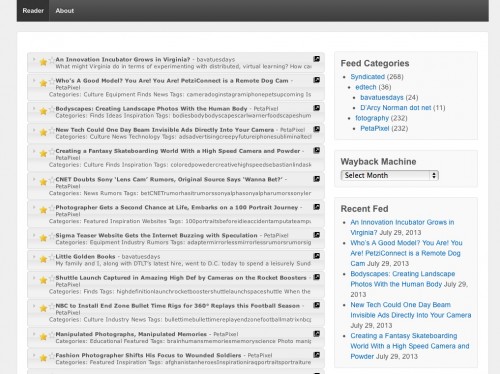Click outline star on 'New Tech Could One Day Beam' row
This screenshot has height=374, width=500.
[52, 130]
